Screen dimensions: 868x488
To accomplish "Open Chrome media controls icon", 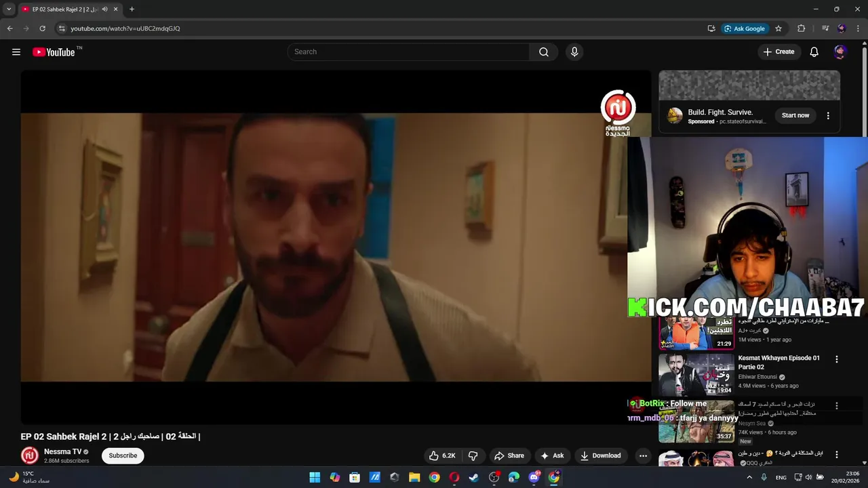I will point(825,28).
